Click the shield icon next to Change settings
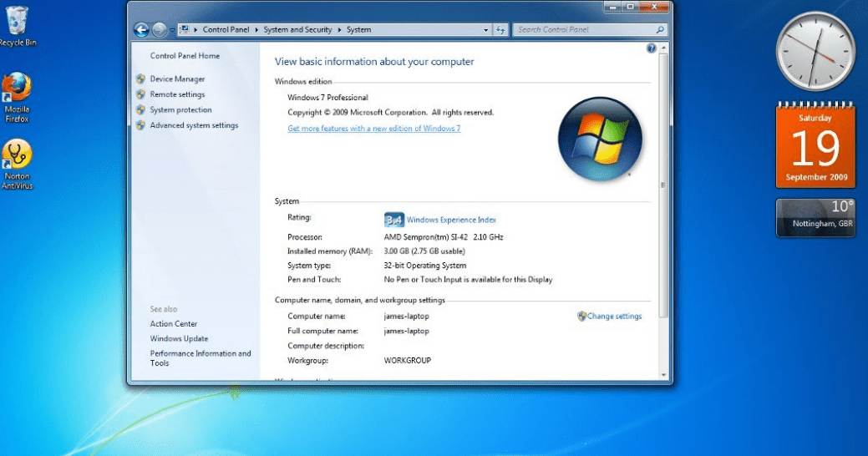Viewport: 868px width, 456px height. [581, 316]
